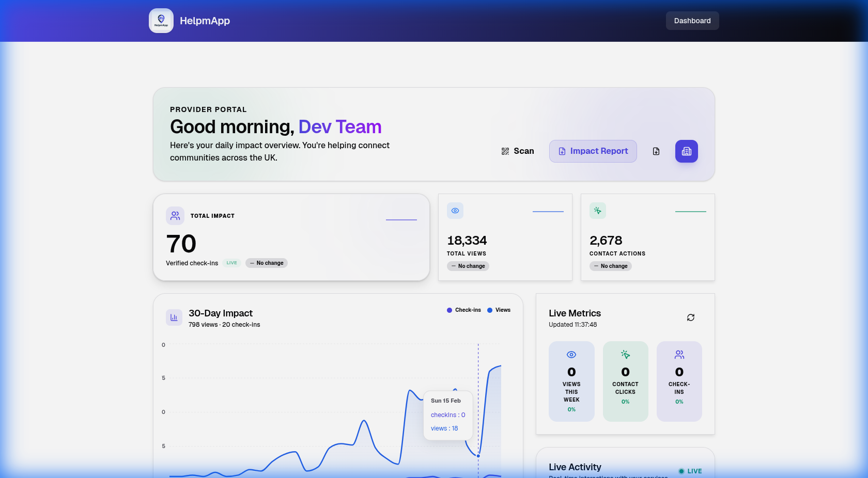This screenshot has height=478, width=868.
Task: Open the Impact Report
Action: (x=593, y=151)
